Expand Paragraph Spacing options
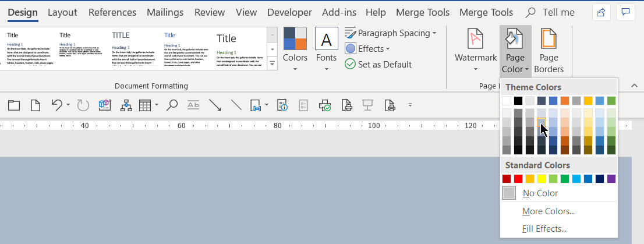Image resolution: width=644 pixels, height=244 pixels. (x=390, y=33)
